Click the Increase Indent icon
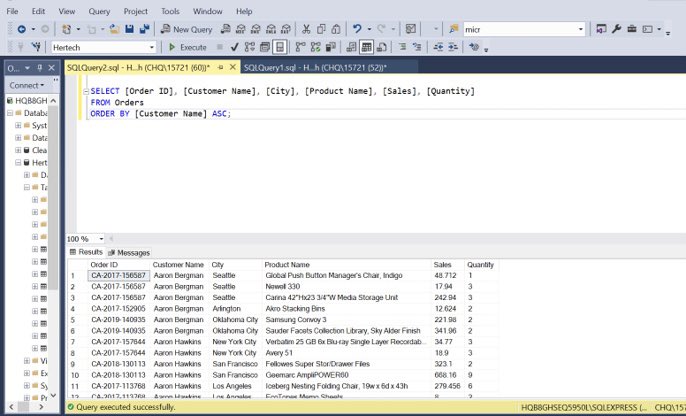Viewport: 686px width, 416px height. [453, 47]
